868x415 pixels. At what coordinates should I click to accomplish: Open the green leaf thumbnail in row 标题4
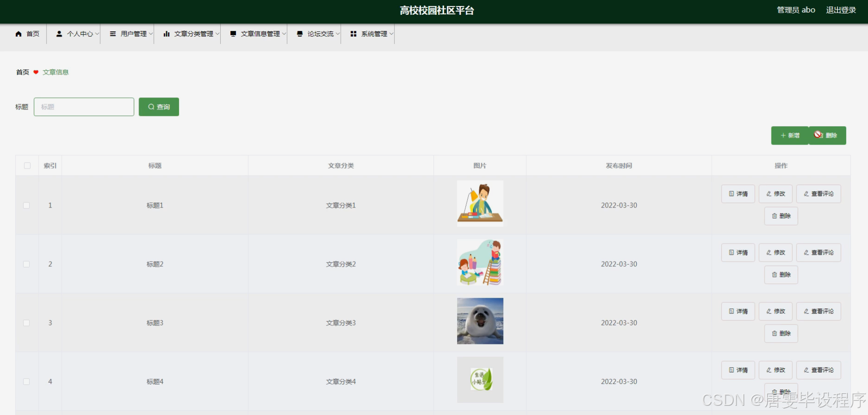tap(480, 379)
